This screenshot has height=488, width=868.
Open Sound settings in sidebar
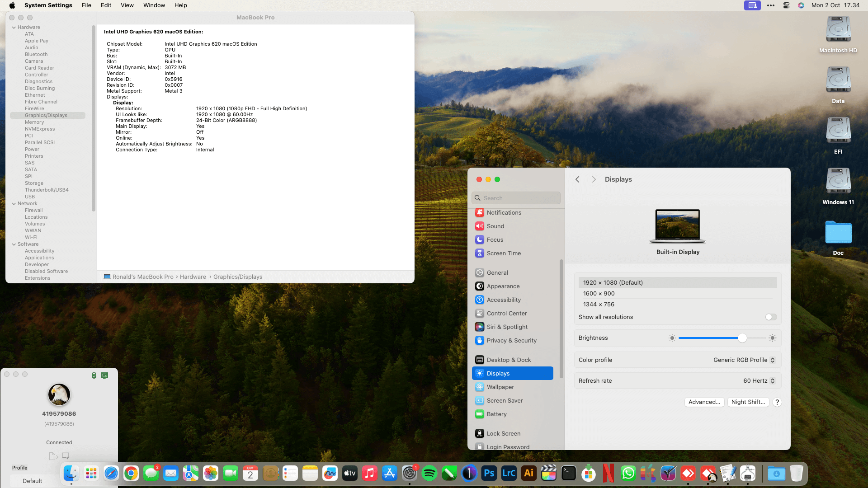[495, 226]
